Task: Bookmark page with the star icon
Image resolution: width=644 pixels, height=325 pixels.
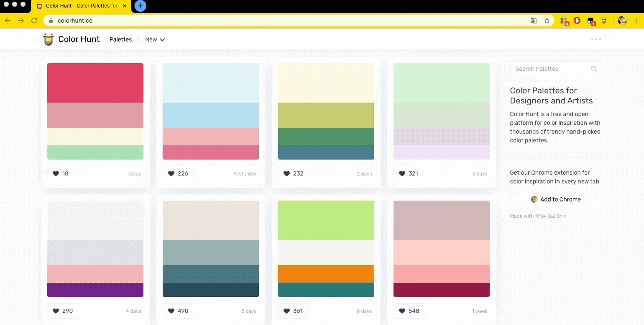Action: pos(547,21)
